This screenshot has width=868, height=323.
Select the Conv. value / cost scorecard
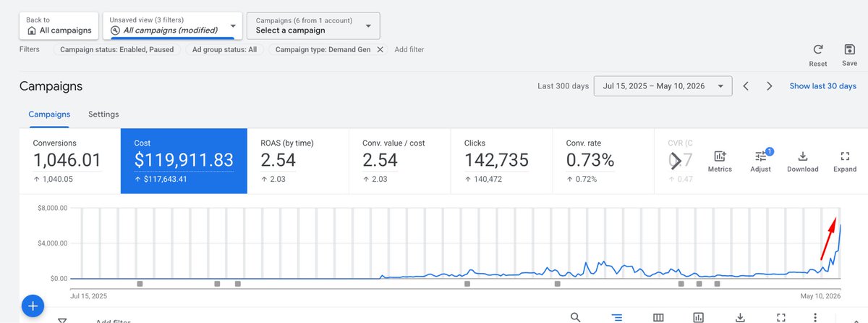[x=400, y=161]
